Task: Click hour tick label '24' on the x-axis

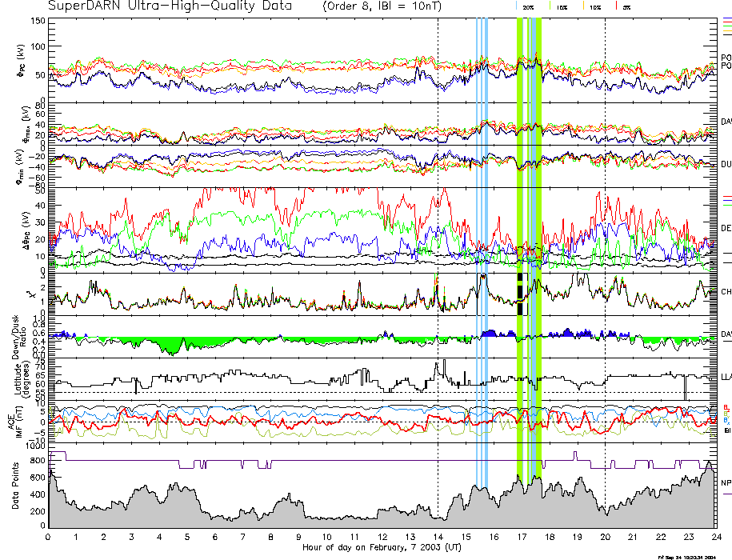Action: click(x=717, y=537)
